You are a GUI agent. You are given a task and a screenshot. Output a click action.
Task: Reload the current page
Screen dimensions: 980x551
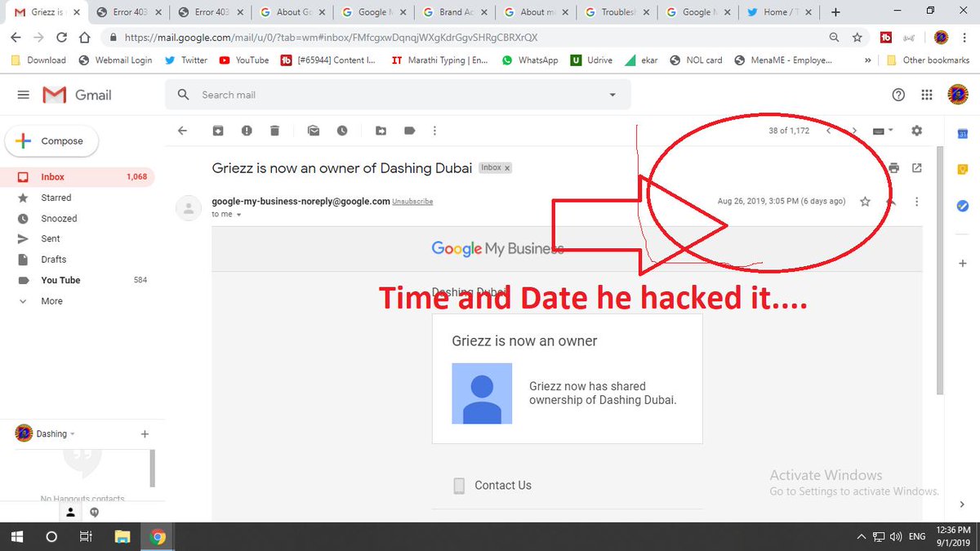click(x=61, y=38)
